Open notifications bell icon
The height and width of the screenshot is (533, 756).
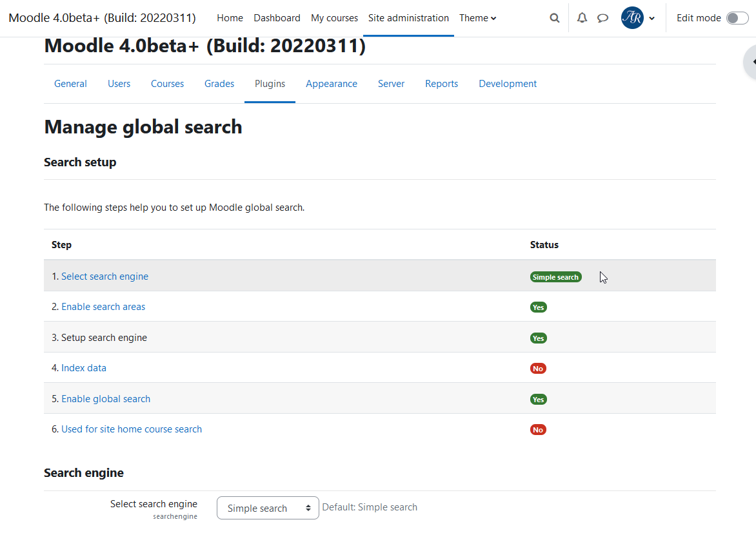coord(582,18)
